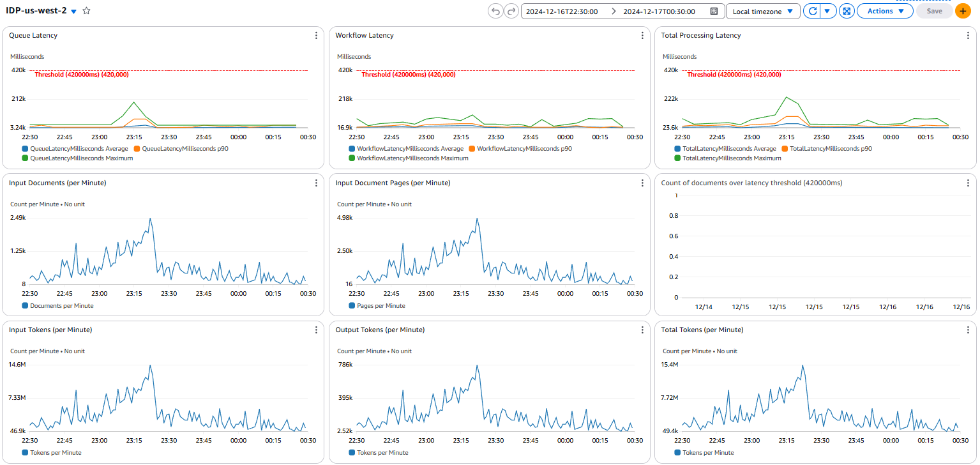Open the Queue Latency widget menu
980x465 pixels.
tap(316, 35)
